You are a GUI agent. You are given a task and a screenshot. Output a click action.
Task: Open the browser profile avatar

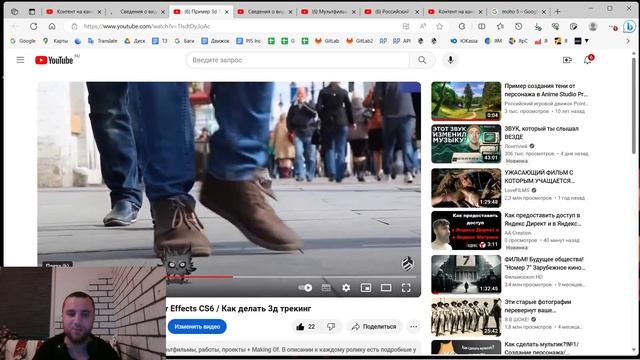[x=593, y=27]
